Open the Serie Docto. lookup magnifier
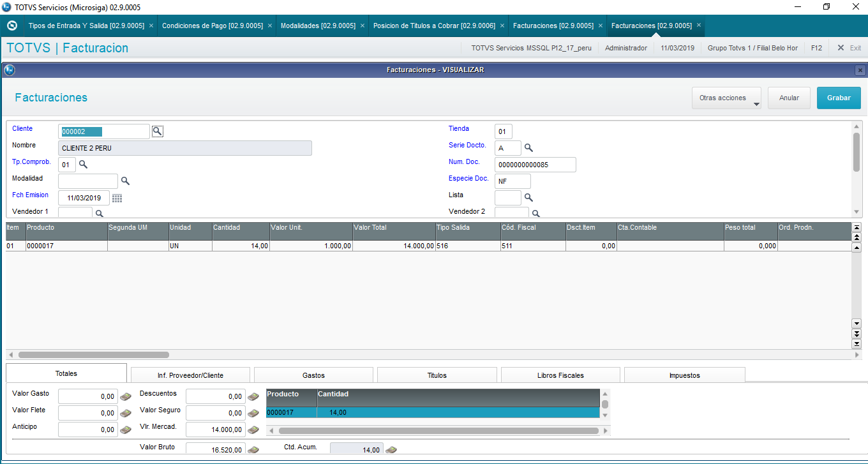The image size is (868, 464). tap(528, 148)
